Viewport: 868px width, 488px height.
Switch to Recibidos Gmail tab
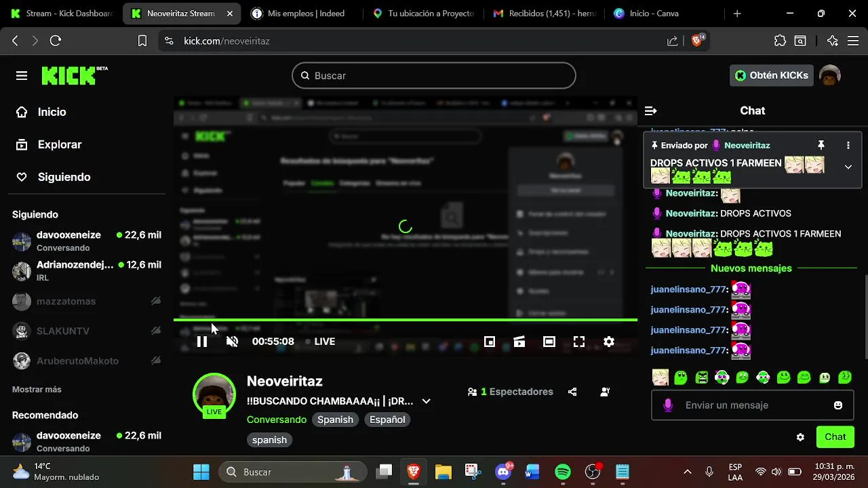point(545,13)
